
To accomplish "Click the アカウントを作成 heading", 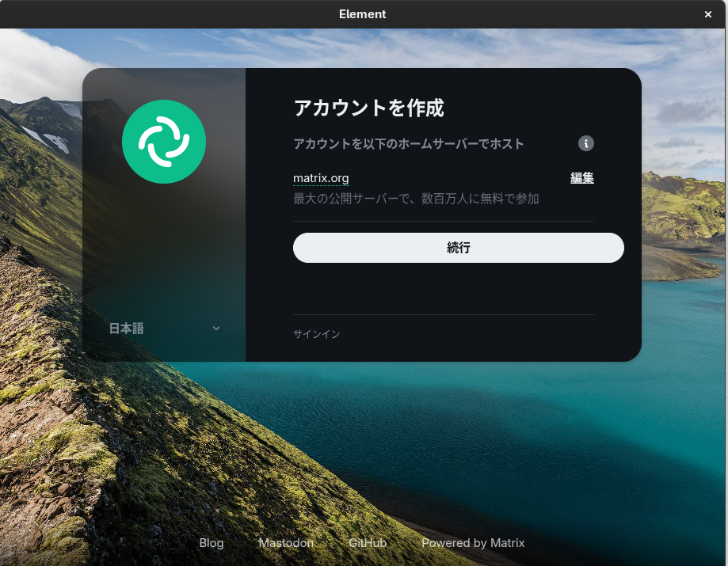I will [x=368, y=108].
